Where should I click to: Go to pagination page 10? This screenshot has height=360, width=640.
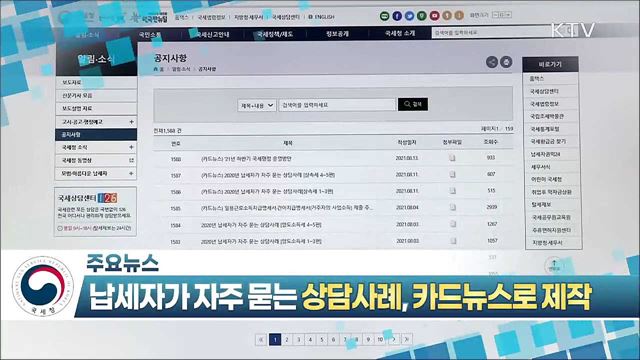pyautogui.click(x=380, y=339)
